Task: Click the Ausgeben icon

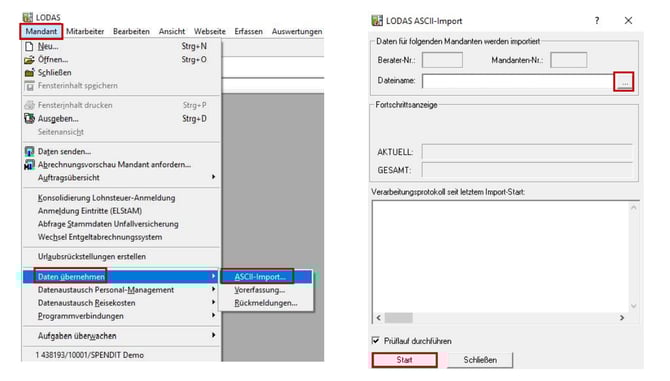Action: [29, 118]
